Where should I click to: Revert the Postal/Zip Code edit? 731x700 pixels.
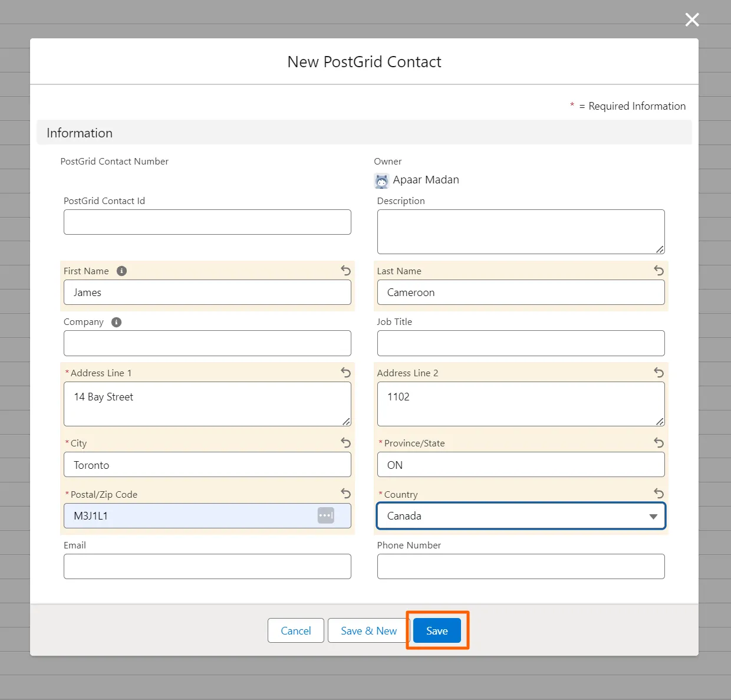[x=345, y=494]
